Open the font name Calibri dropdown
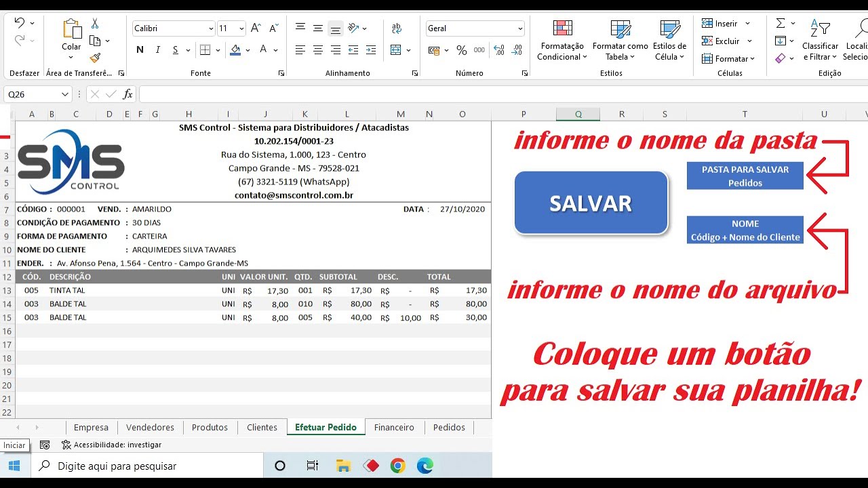This screenshot has height=488, width=868. coord(211,28)
